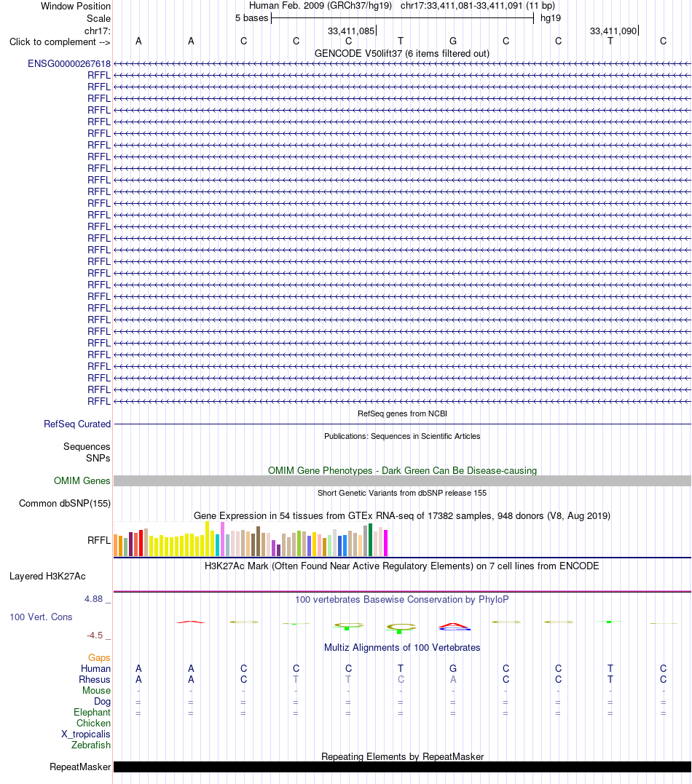Select the Mouse species row label
The height and width of the screenshot is (784, 692).
[96, 691]
